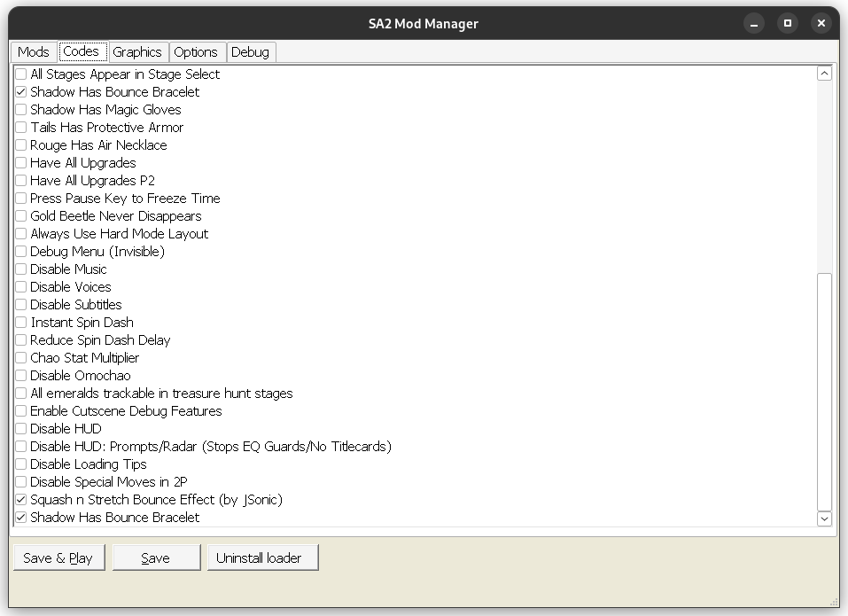848x616 pixels.
Task: Enable Gold Beetle Never Disappears
Action: pos(21,216)
